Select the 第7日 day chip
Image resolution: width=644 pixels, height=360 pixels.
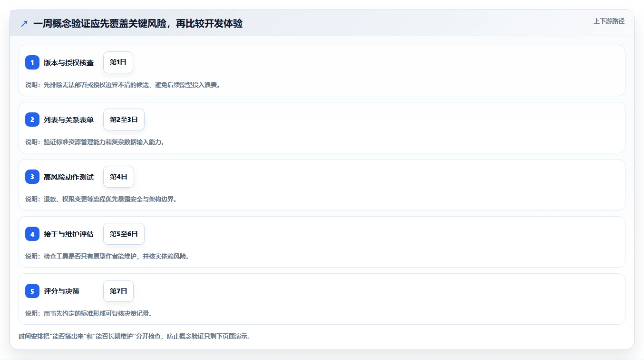(118, 291)
